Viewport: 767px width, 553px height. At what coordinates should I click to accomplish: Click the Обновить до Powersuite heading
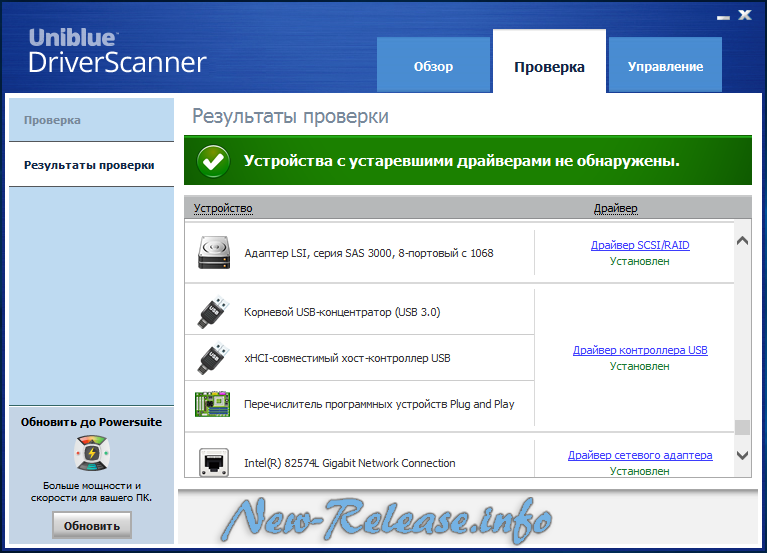91,422
